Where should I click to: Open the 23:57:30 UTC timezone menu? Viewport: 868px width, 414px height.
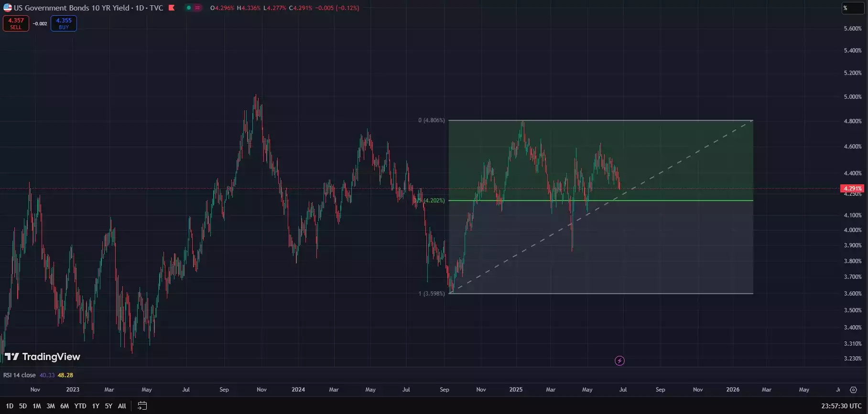(841, 406)
